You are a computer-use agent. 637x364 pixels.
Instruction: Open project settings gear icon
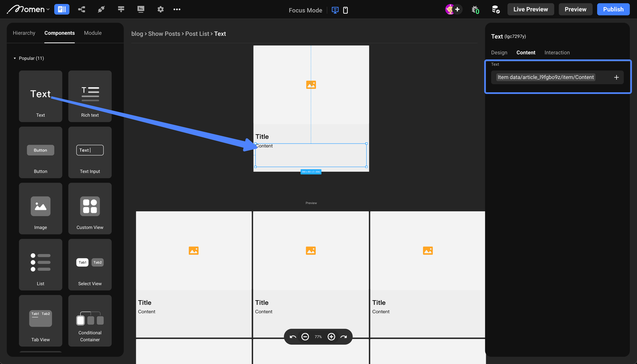pyautogui.click(x=160, y=9)
